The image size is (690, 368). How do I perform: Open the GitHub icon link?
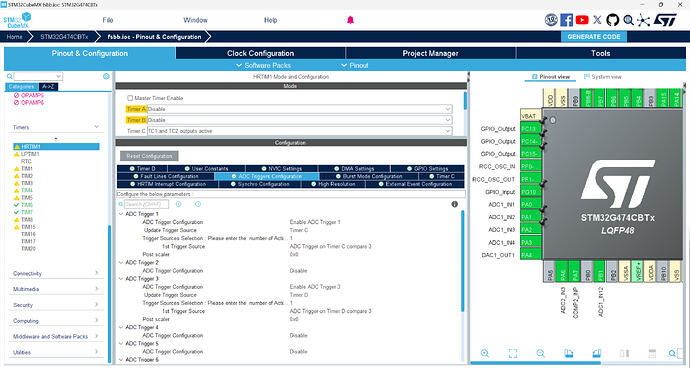[613, 20]
